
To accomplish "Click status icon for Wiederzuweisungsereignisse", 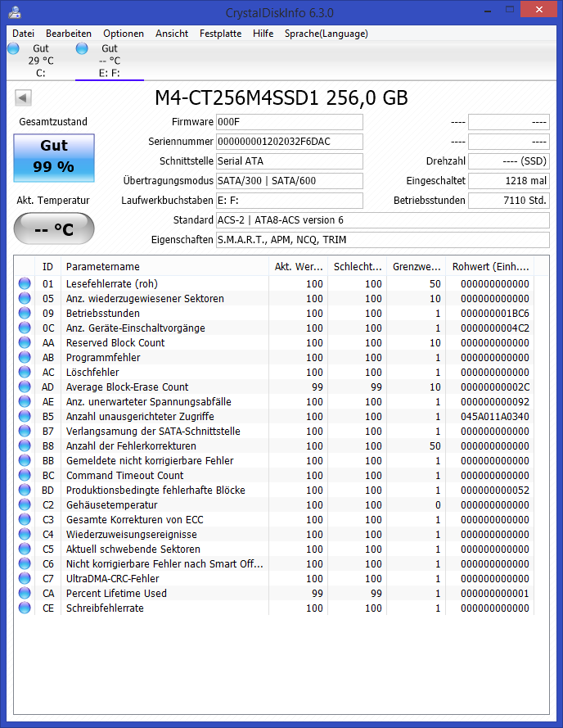I will pos(25,534).
